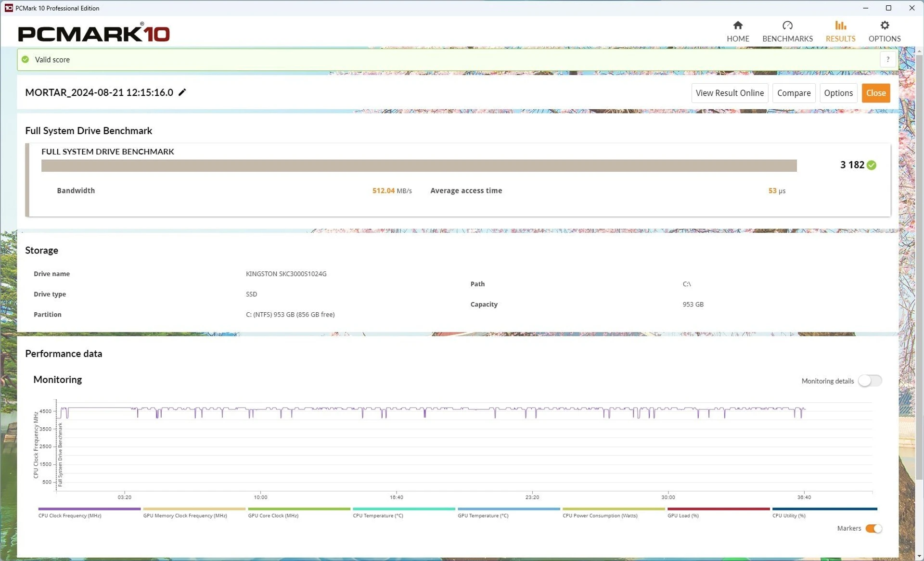The height and width of the screenshot is (561, 924).
Task: Click the Home house icon
Action: tap(738, 25)
